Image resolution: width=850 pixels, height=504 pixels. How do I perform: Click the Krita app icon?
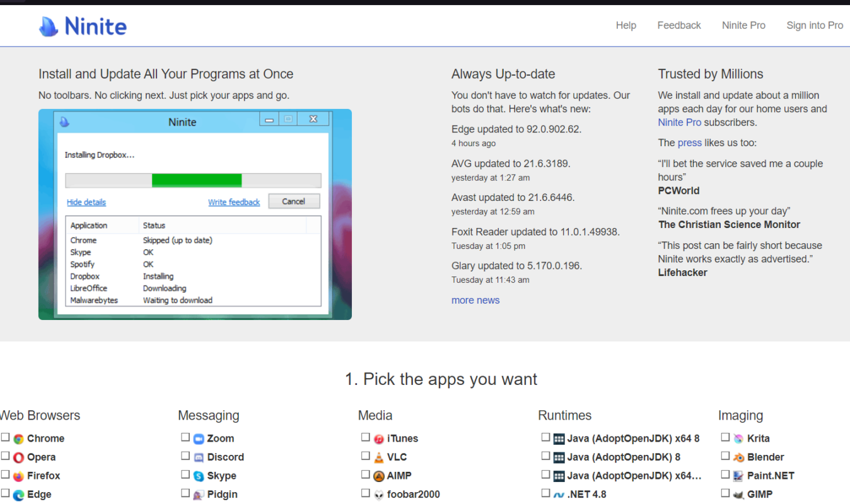point(739,438)
